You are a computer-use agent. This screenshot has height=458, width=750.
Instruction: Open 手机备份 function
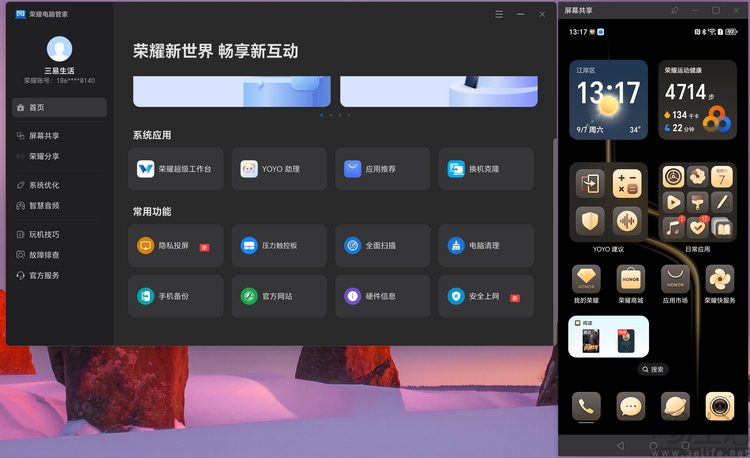click(176, 296)
